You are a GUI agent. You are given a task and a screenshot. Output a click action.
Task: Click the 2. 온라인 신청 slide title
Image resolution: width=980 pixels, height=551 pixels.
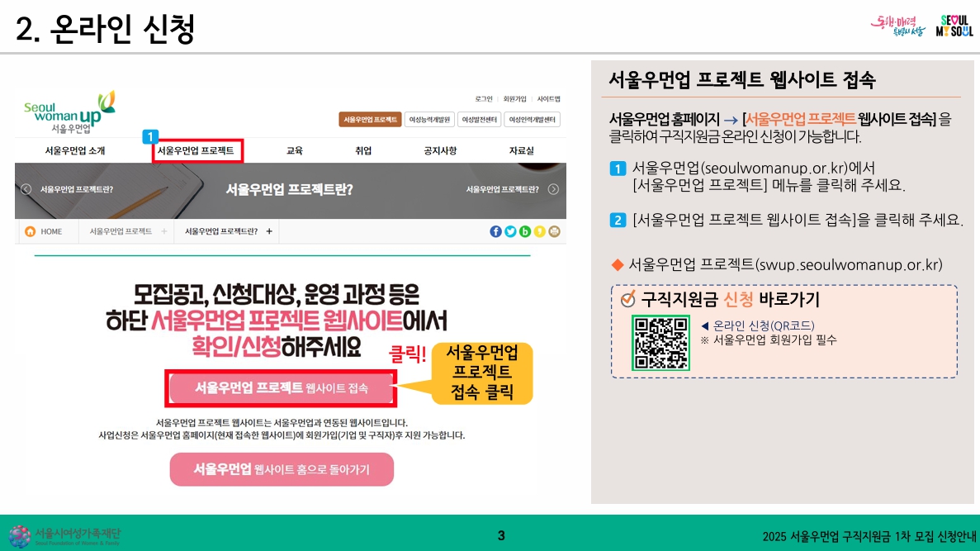point(105,29)
